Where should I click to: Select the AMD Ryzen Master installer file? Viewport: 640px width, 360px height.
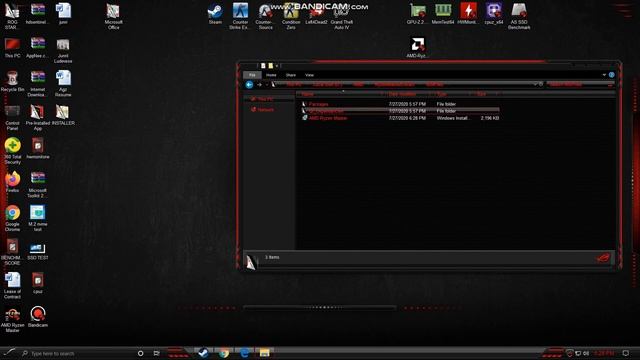tap(400, 118)
